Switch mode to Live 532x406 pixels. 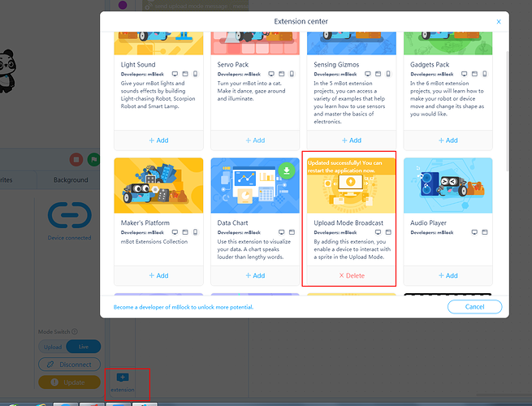pos(84,347)
